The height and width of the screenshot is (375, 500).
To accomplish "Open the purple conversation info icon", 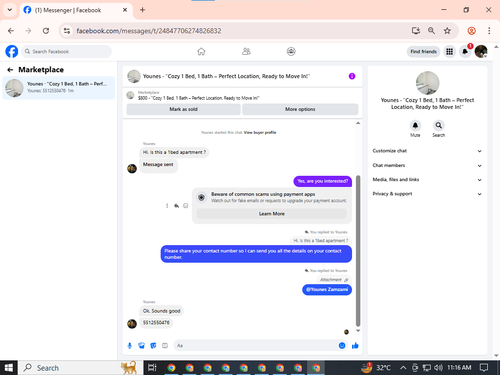I will click(x=352, y=76).
